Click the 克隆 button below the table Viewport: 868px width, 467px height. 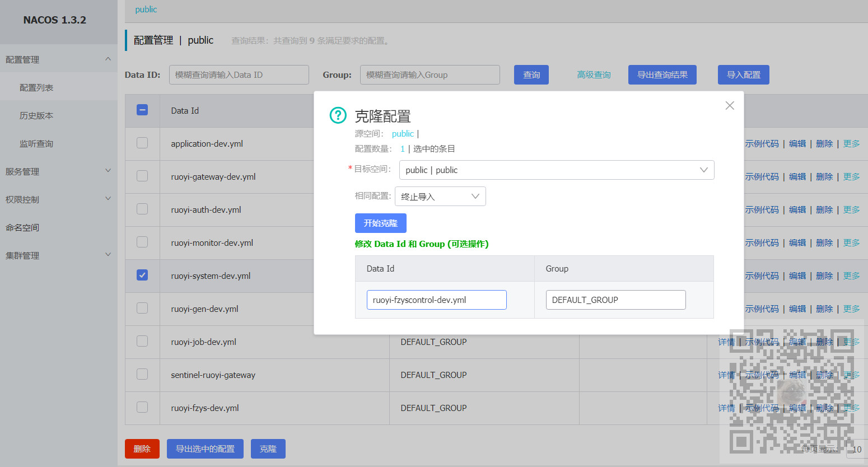pos(268,449)
